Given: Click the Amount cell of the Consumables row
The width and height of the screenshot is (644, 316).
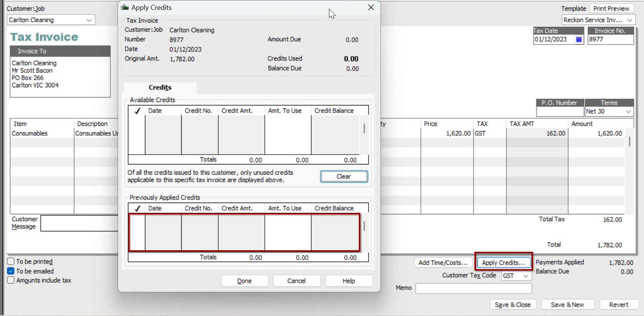Looking at the screenshot, I should (596, 133).
